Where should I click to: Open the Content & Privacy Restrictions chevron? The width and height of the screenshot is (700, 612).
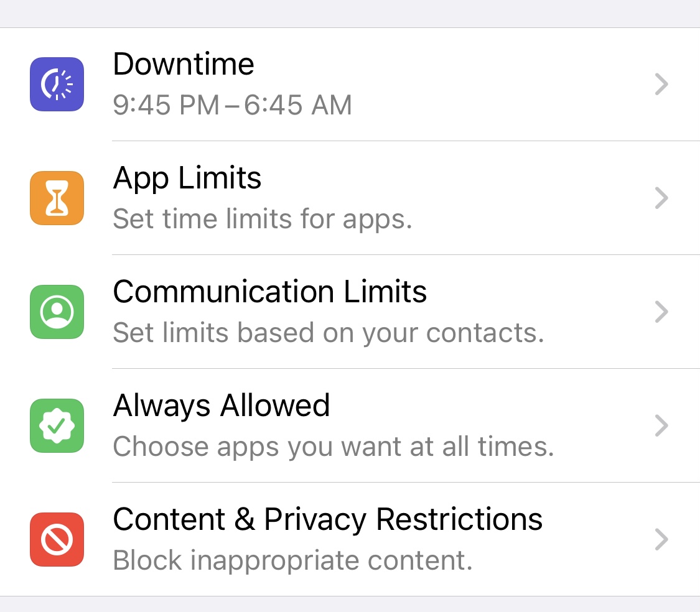coord(661,539)
